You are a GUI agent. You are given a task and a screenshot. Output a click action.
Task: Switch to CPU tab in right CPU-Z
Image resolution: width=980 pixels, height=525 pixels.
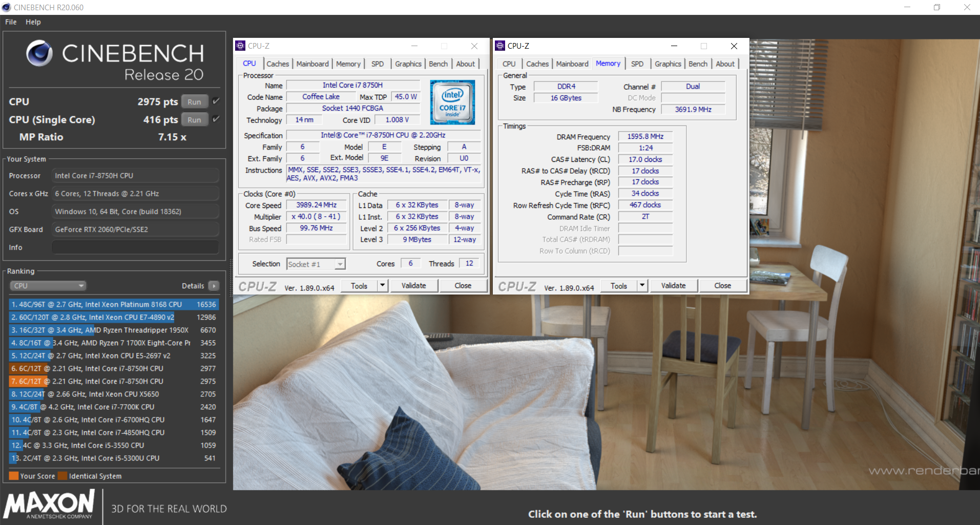tap(509, 64)
